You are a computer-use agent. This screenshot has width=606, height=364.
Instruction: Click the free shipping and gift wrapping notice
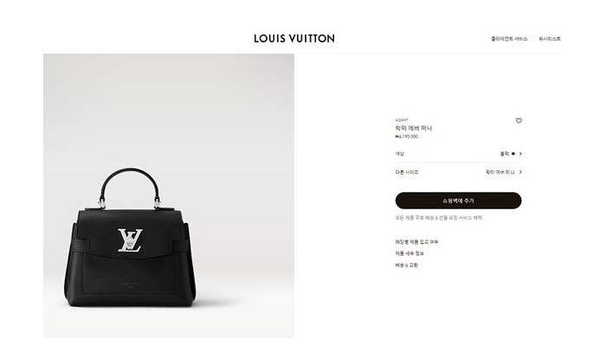coord(439,218)
